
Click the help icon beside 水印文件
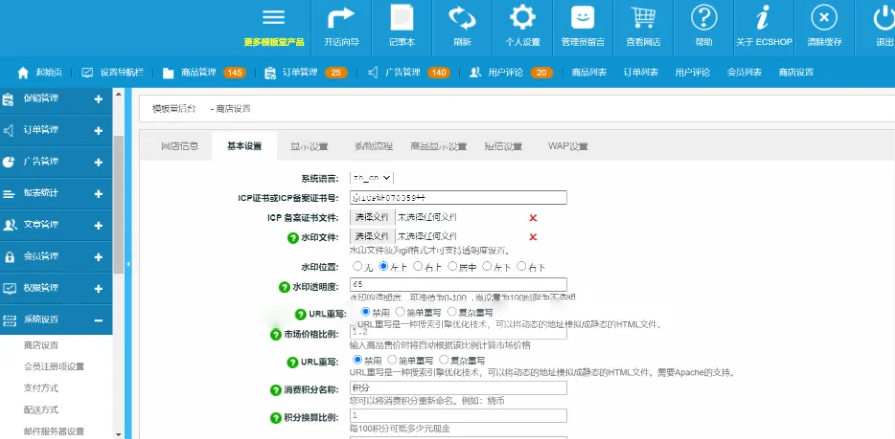(x=293, y=237)
